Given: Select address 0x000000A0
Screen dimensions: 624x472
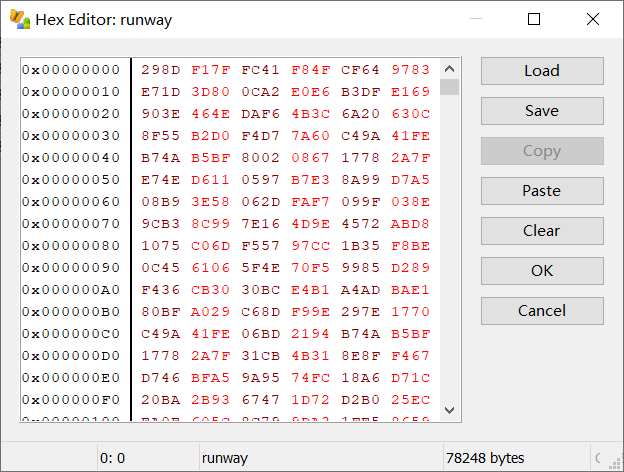Looking at the screenshot, I should click(x=71, y=290).
